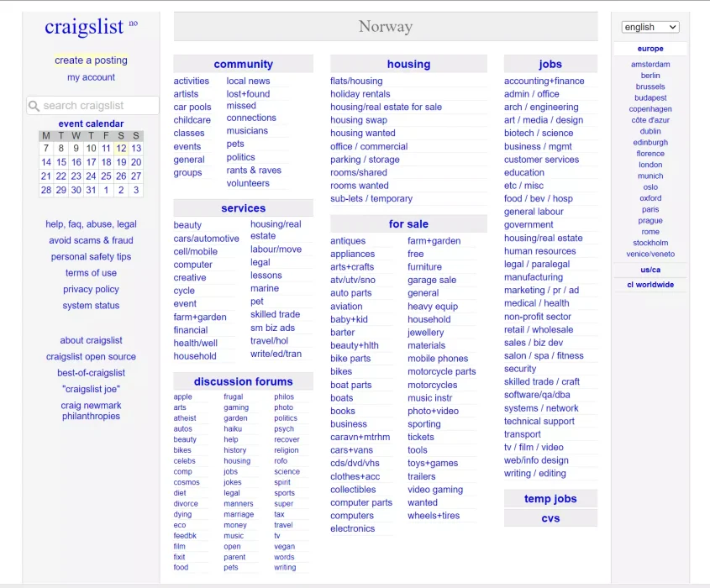Go to copenhagen city link

point(650,109)
